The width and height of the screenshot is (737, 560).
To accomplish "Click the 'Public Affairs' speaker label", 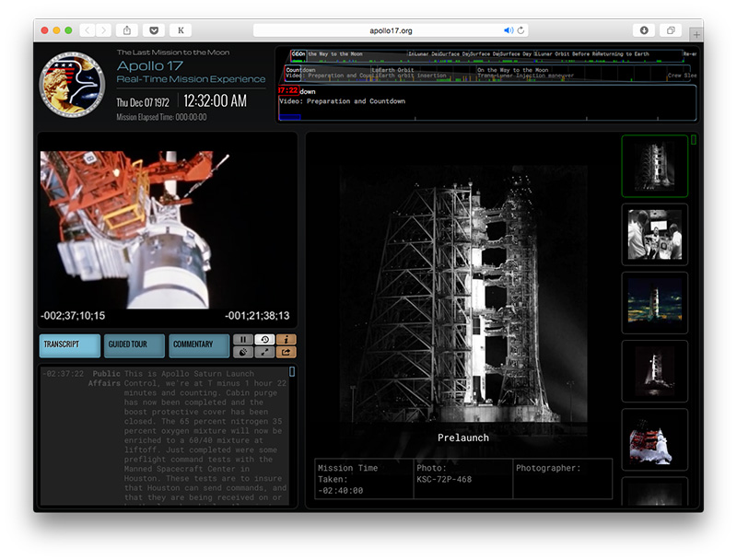I will [x=105, y=379].
